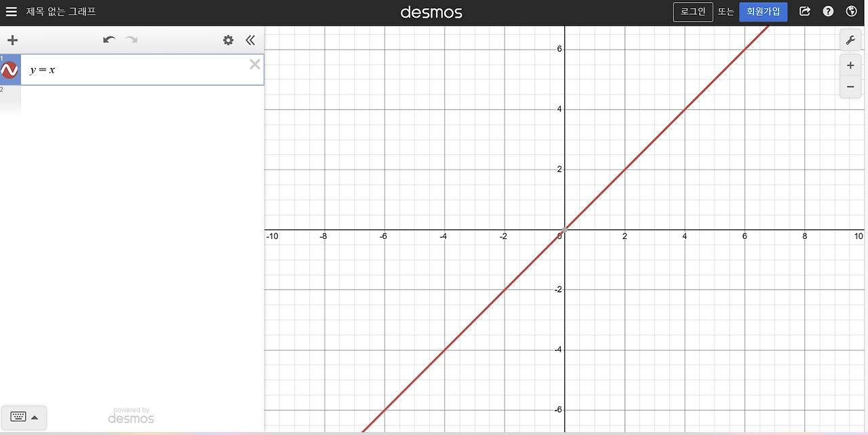Select the desmos logo in the header
Screen dimensions: 868x435
pyautogui.click(x=431, y=11)
